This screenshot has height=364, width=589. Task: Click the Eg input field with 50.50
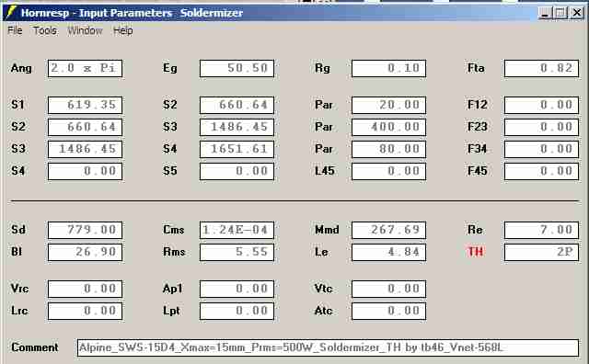(x=237, y=68)
